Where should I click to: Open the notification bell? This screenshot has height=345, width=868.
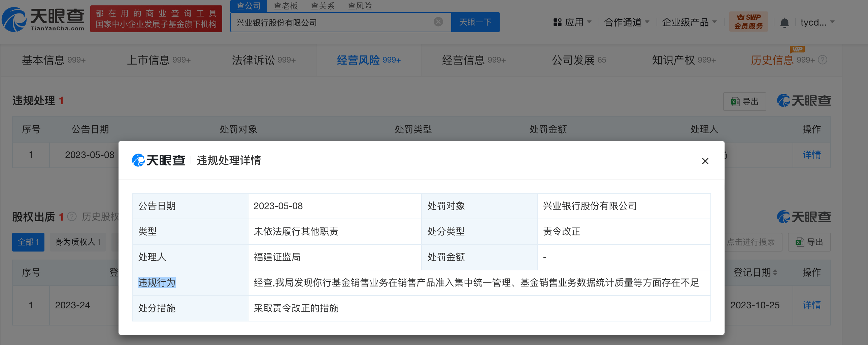[x=784, y=23]
